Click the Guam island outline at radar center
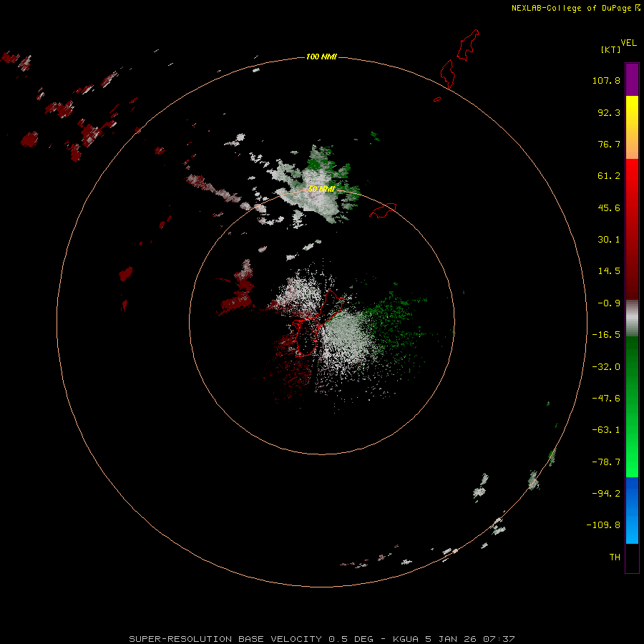Viewport: 644px width, 644px height. [318, 323]
